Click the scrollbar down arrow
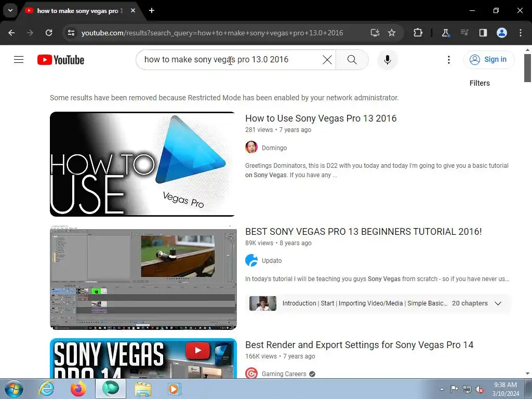This screenshot has width=532, height=399. click(528, 374)
